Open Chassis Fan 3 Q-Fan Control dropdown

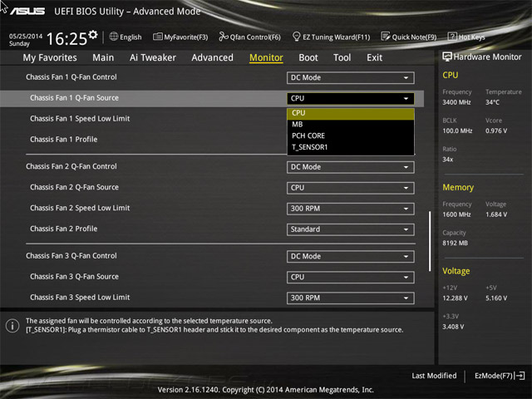click(x=351, y=257)
